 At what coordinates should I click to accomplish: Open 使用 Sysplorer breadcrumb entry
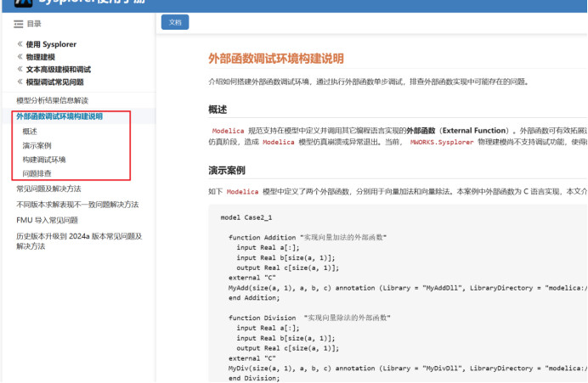click(51, 44)
